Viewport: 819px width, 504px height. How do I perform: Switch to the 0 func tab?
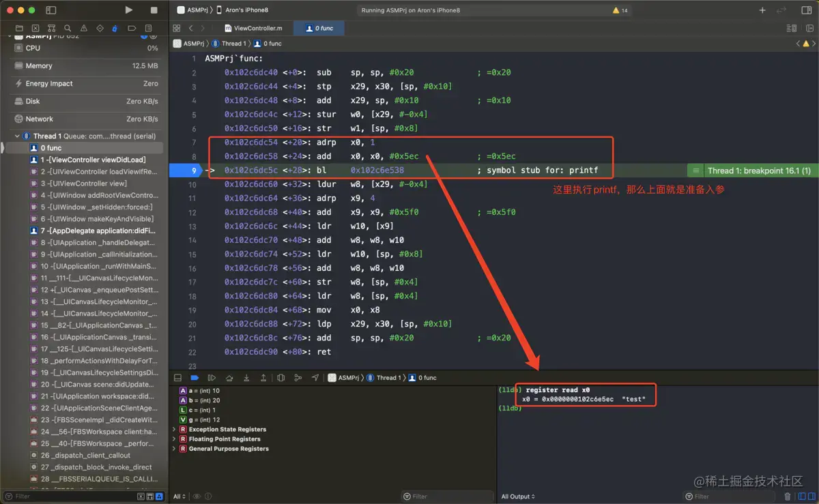[319, 28]
